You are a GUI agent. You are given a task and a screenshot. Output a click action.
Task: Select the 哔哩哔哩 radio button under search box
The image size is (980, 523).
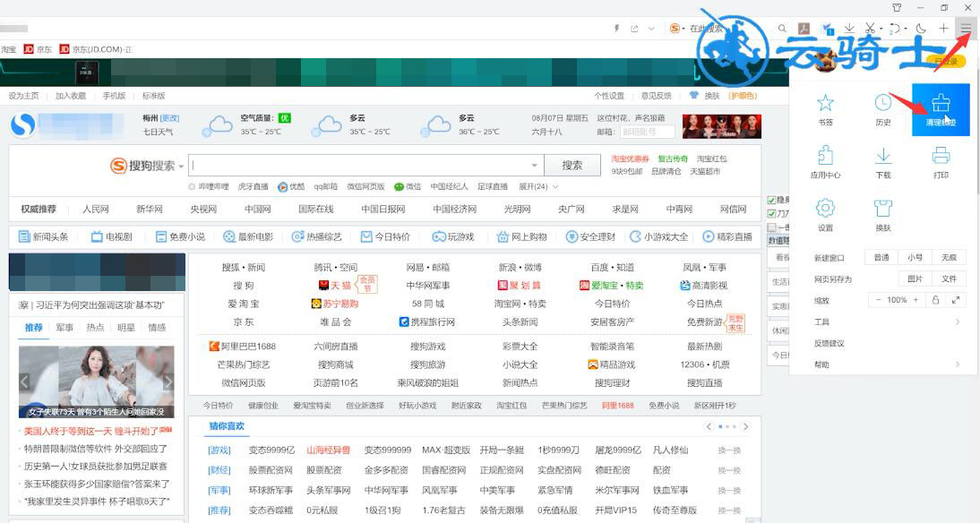pos(192,187)
